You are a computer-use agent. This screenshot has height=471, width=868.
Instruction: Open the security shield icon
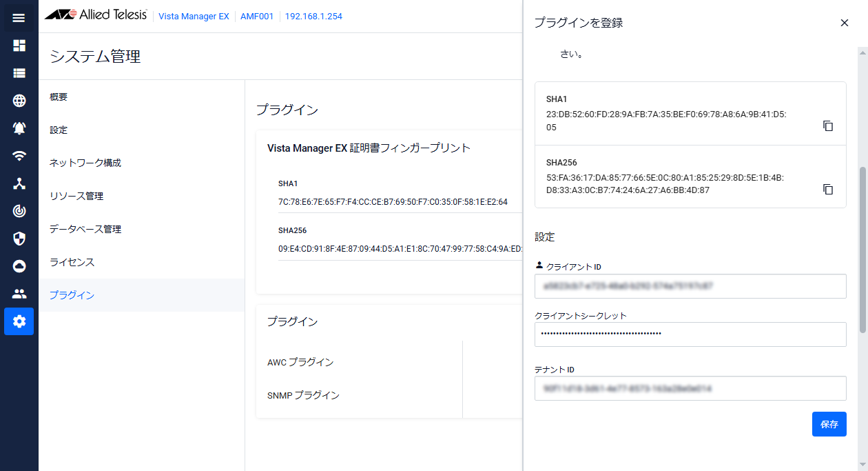pyautogui.click(x=19, y=239)
